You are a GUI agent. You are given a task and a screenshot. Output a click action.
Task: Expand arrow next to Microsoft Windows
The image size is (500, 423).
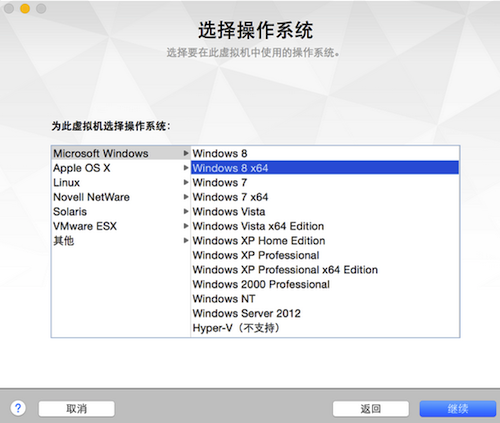click(186, 153)
